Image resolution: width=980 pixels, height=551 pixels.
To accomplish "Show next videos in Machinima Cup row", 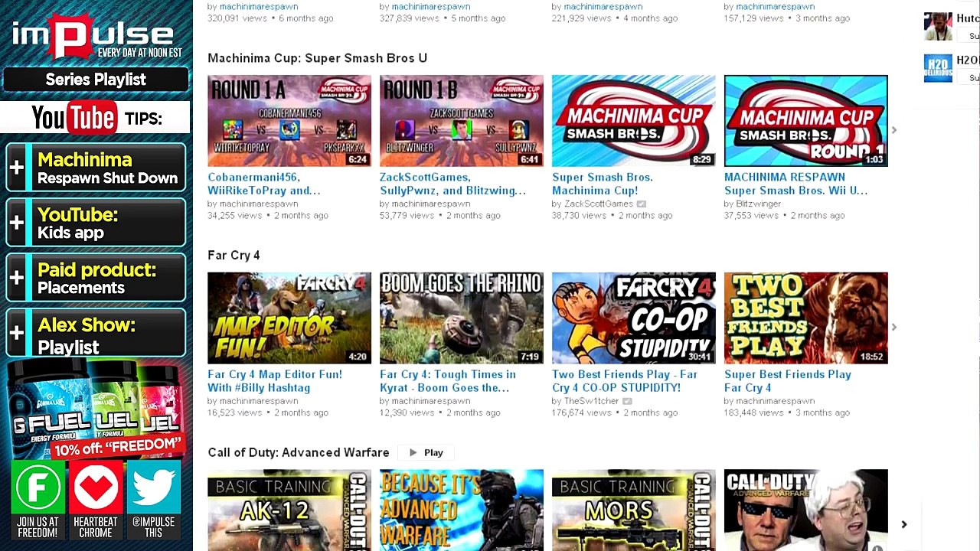I will pyautogui.click(x=893, y=130).
